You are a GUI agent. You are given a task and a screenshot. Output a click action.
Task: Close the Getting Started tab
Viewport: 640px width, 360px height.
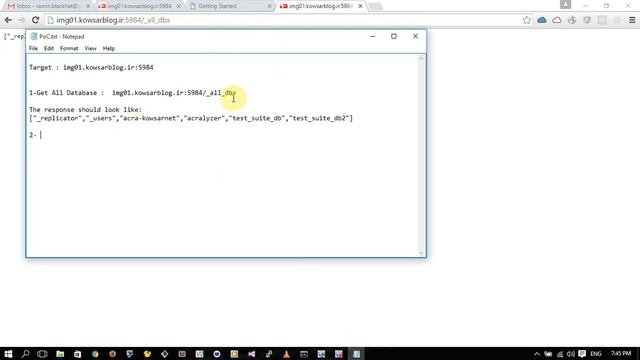[269, 6]
